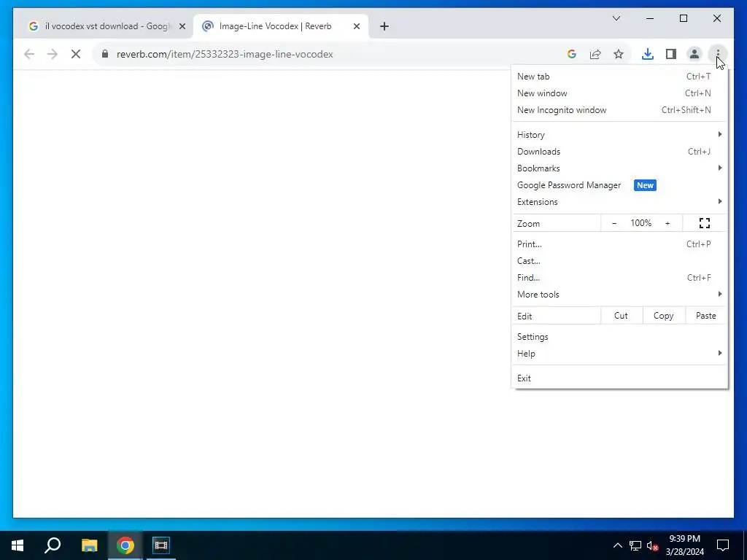Expand the Extensions submenu
The height and width of the screenshot is (560, 747).
[x=619, y=202]
